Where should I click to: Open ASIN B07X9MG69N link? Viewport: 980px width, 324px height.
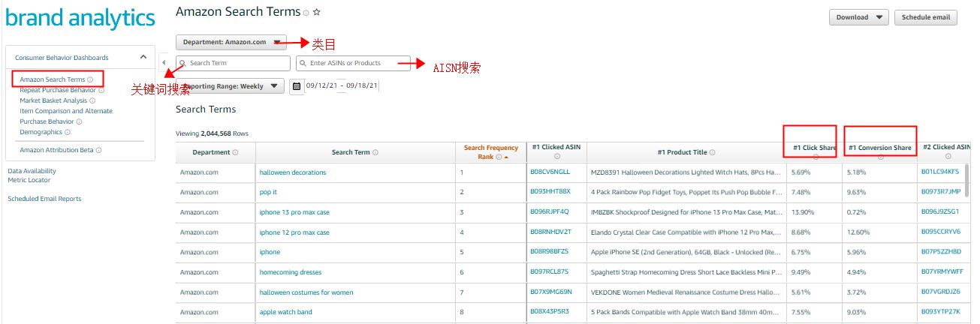coord(551,291)
